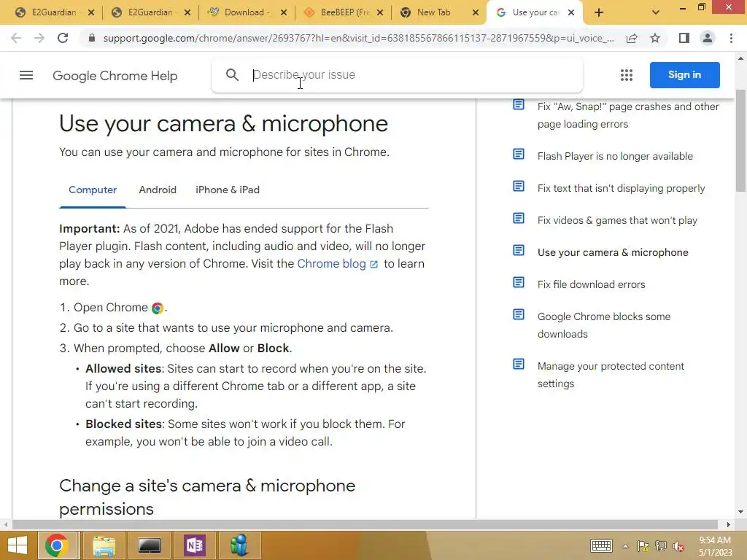Screen dimensions: 747x560
Task: Click the horizontal scrollbar thumb
Action: (x=365, y=524)
